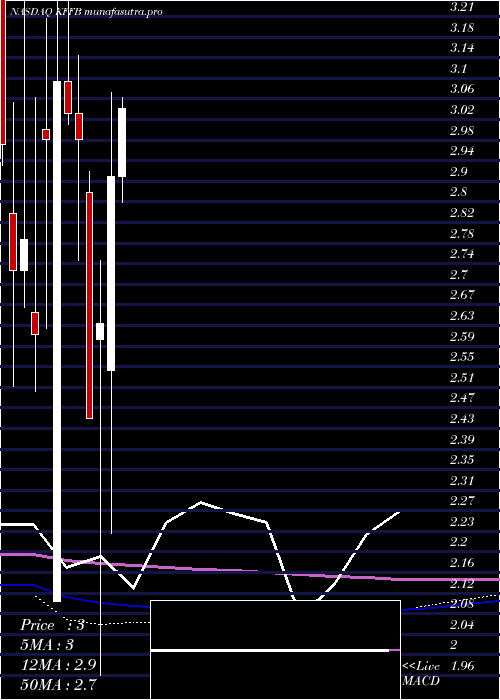Select the 2.35 price level label
The width and height of the screenshot is (500, 700).
(x=462, y=460)
